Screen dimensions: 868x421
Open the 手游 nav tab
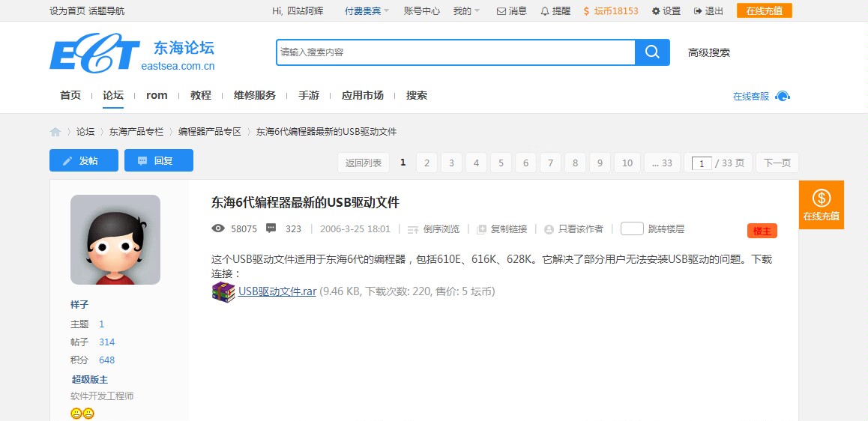(x=309, y=95)
